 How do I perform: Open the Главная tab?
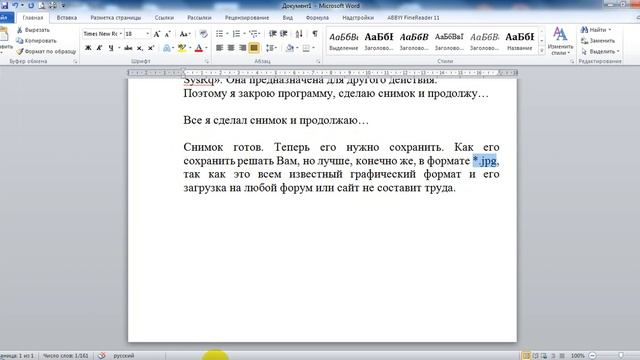tap(33, 18)
